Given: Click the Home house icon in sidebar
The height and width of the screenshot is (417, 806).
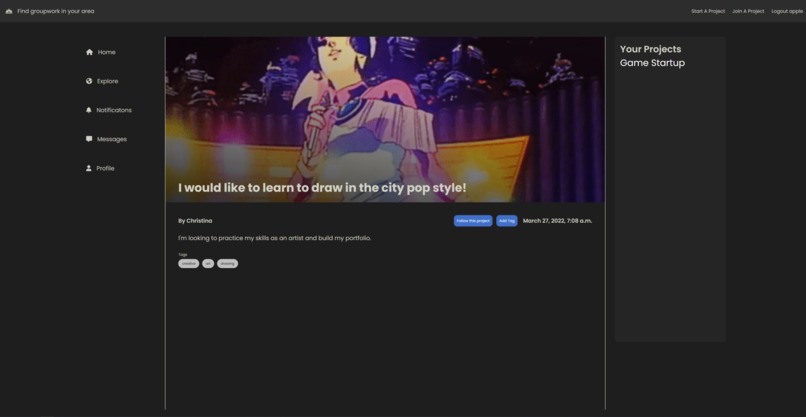Looking at the screenshot, I should [89, 52].
